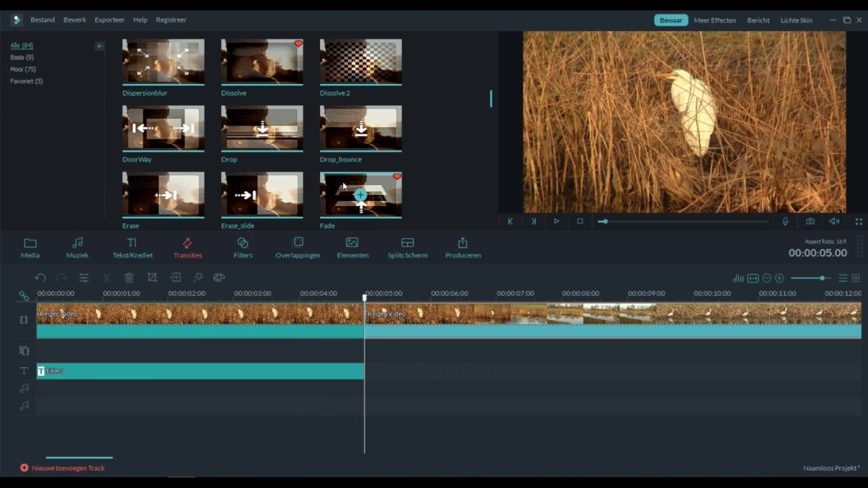Open voiceover recording with the microphone icon
The width and height of the screenshot is (868, 488).
(x=785, y=221)
